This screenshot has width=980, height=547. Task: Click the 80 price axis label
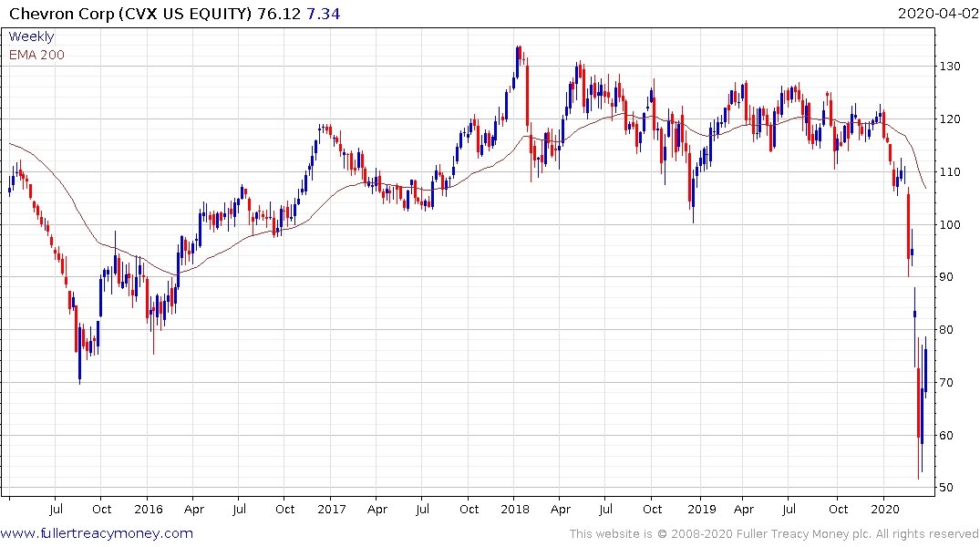[x=946, y=329]
